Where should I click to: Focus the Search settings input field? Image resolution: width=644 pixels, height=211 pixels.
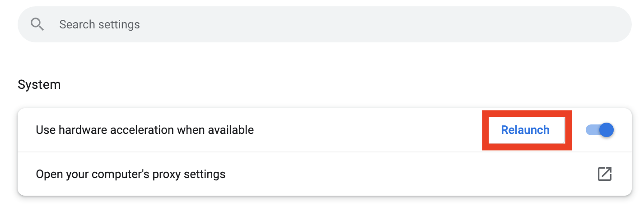point(324,24)
